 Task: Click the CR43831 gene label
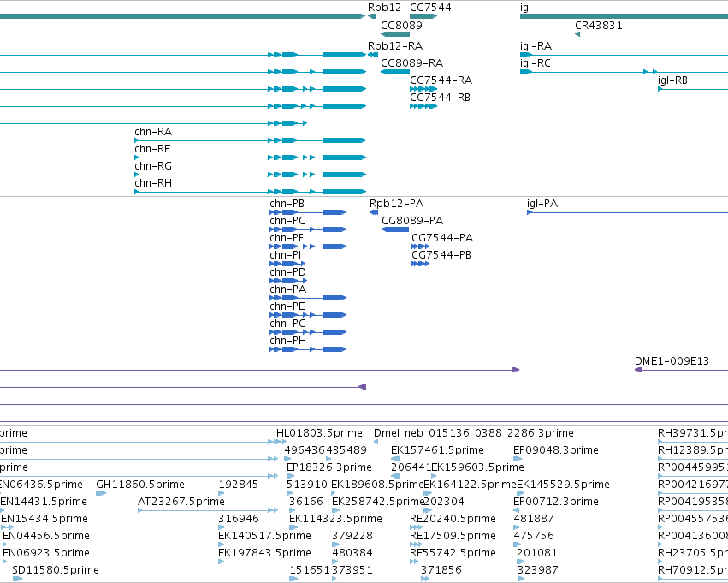coord(599,25)
